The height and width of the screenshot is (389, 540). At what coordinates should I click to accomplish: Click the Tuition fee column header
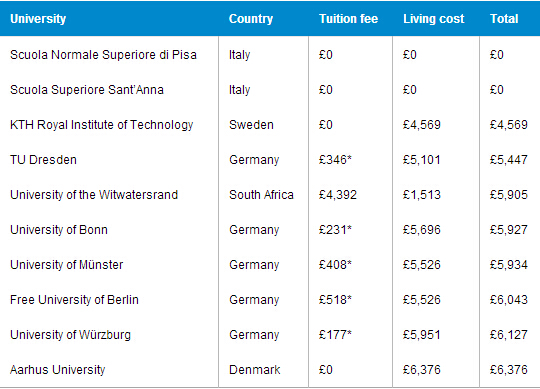tap(348, 19)
